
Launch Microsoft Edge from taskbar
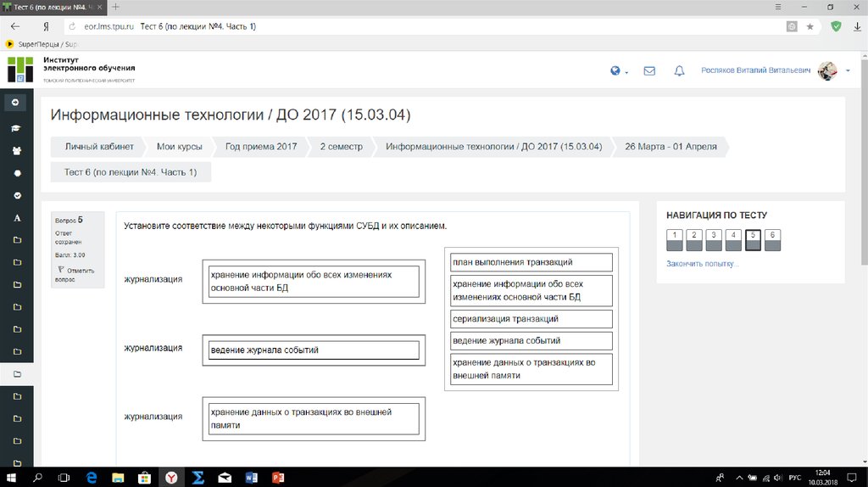[92, 477]
